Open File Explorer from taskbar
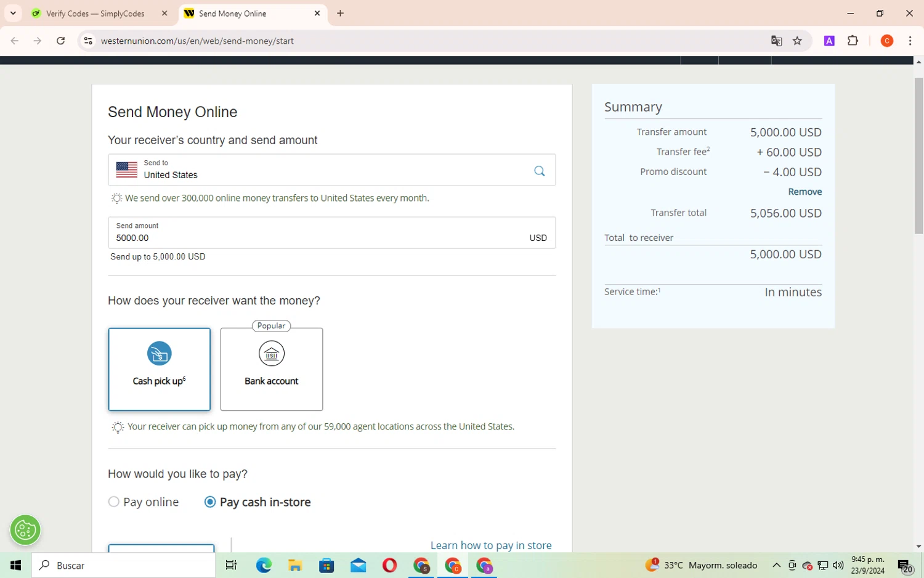The width and height of the screenshot is (924, 578). click(x=295, y=565)
